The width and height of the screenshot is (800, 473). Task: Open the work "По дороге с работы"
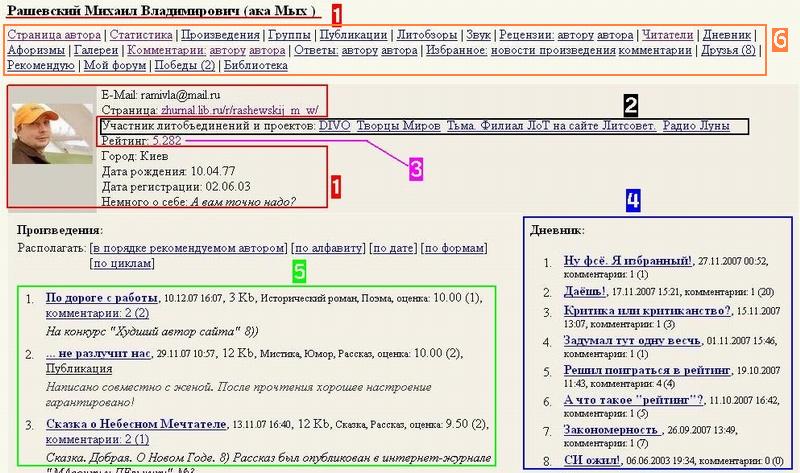tap(103, 297)
